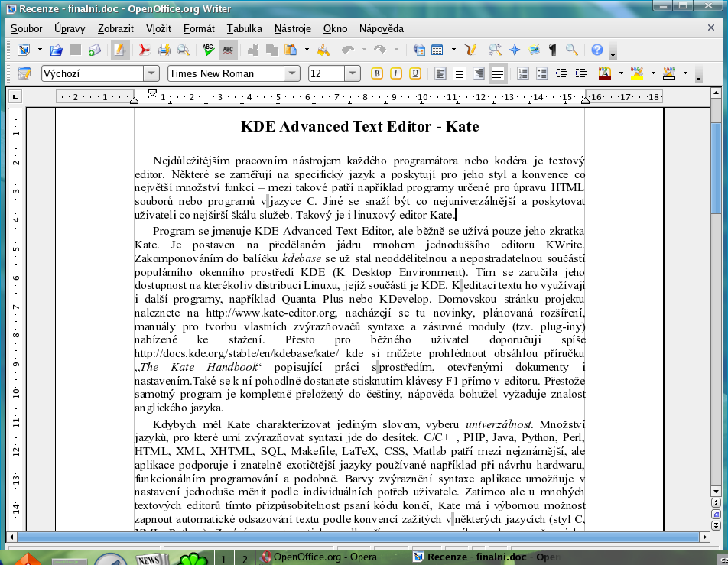Click the Copy icon
The width and height of the screenshot is (728, 565).
(272, 50)
